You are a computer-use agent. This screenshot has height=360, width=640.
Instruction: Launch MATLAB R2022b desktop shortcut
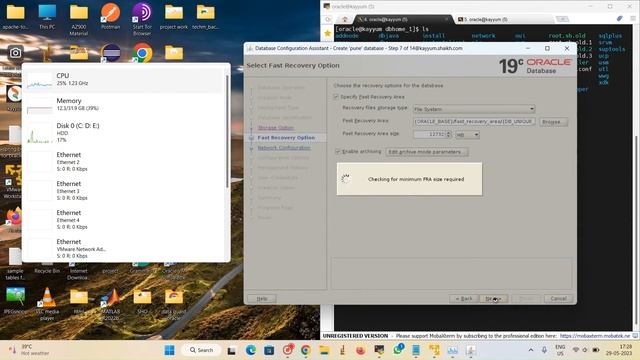[x=111, y=303]
